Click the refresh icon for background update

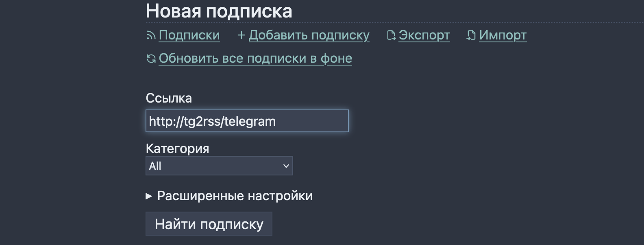(151, 59)
